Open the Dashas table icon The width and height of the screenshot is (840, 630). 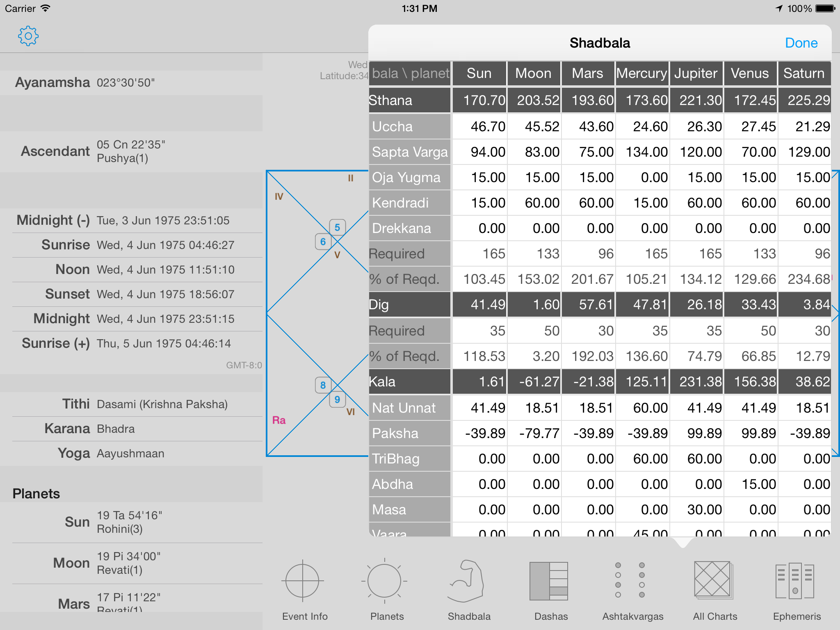point(549,581)
